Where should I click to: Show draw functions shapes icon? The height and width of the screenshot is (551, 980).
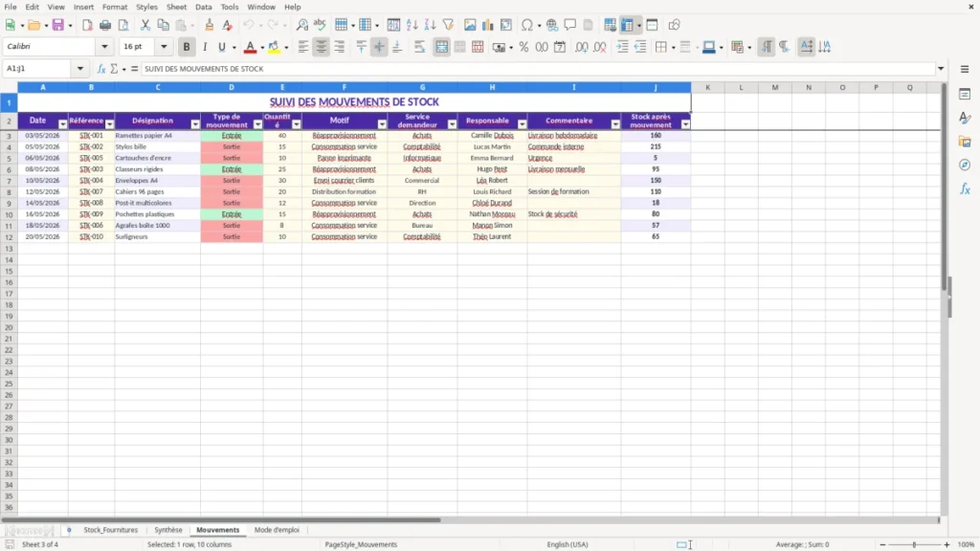(674, 25)
